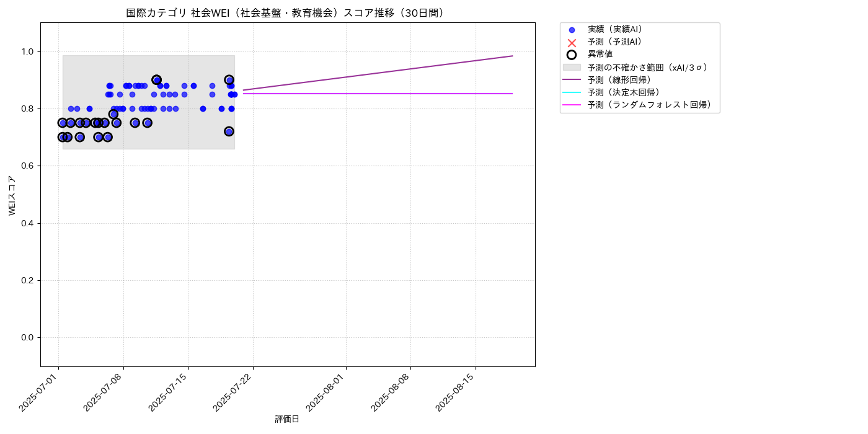The height and width of the screenshot is (434, 868).
Task: Click the WEIスコア y-axis label
Action: pos(12,195)
